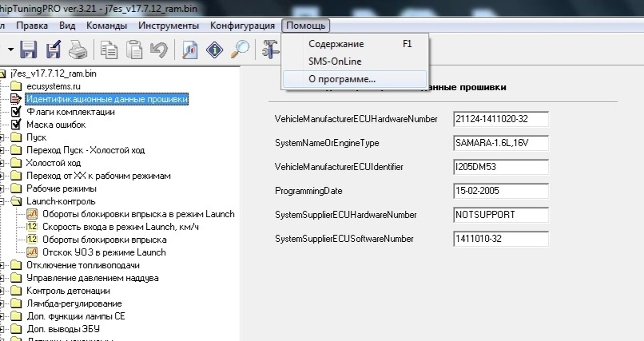Open the Инструменты menu
Image resolution: width=644 pixels, height=341 pixels.
point(169,26)
